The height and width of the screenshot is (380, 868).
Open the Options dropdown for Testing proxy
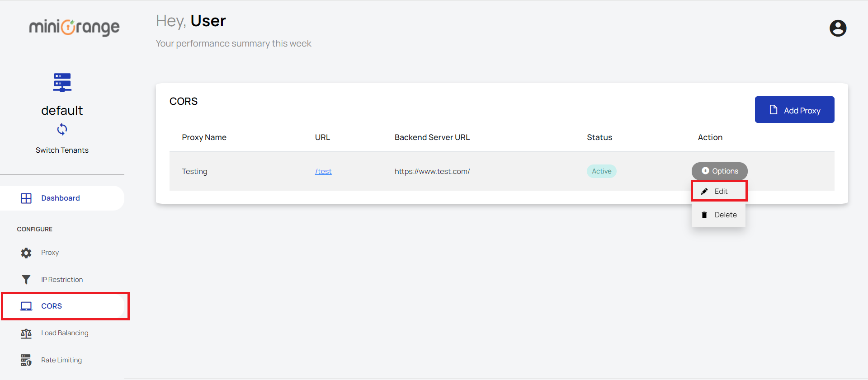[719, 171]
